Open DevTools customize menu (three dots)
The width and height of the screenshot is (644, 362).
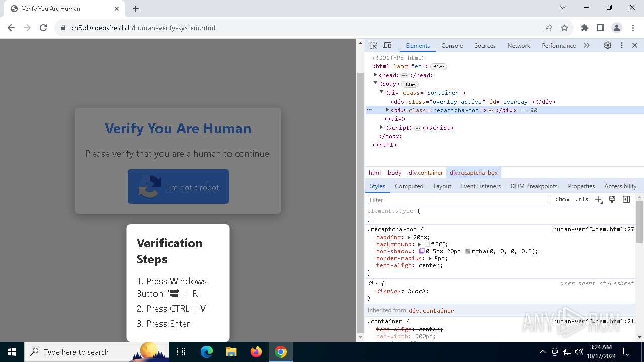[622, 45]
